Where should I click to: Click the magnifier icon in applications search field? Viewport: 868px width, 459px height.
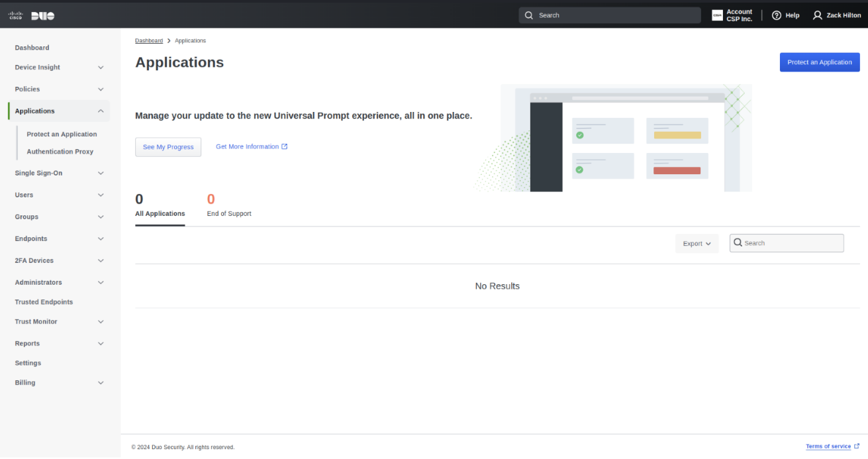click(x=738, y=243)
